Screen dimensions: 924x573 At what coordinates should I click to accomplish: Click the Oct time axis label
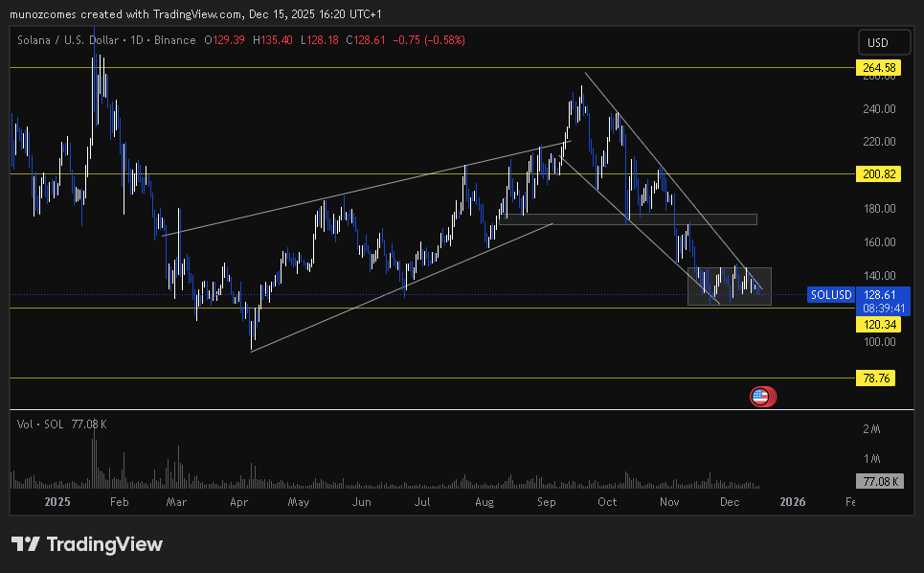[607, 502]
